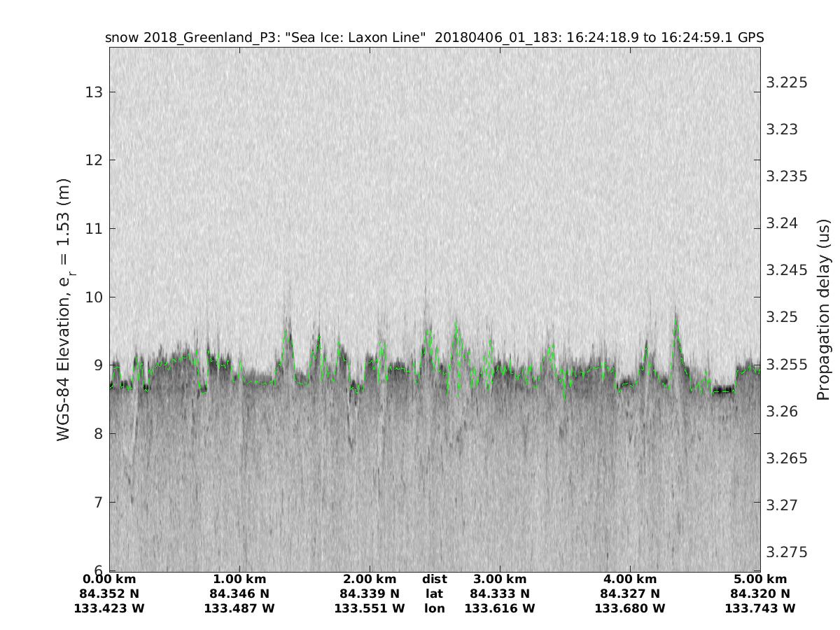Click the 'dist' legend label on x-axis
Viewport: 840px width, 630px height.
tap(434, 579)
